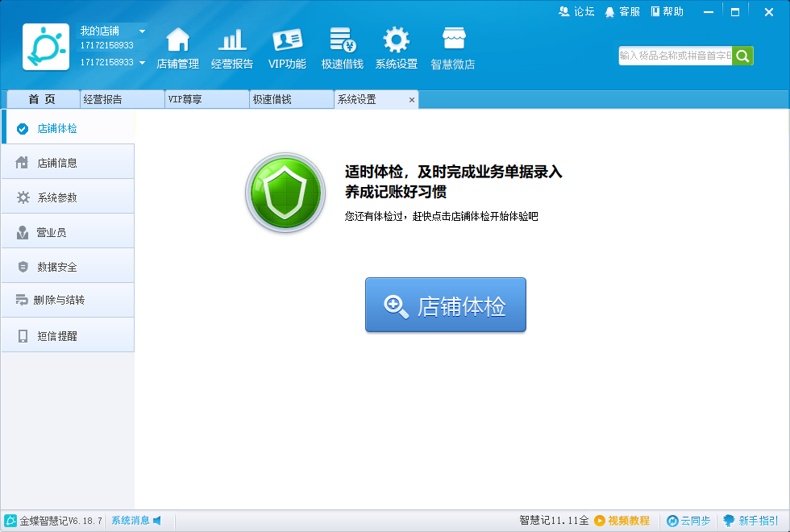Start the big blue 店铺体检 button
Image resolution: width=790 pixels, height=532 pixels.
tap(445, 305)
